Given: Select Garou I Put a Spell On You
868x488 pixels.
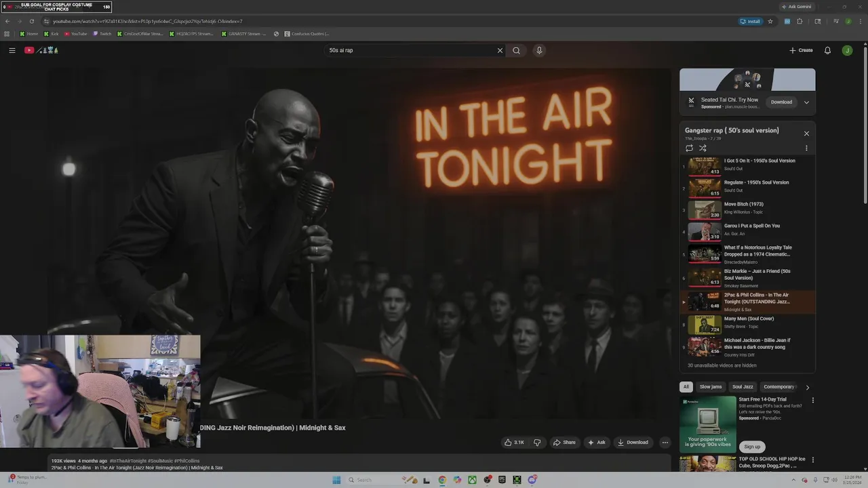Looking at the screenshot, I should pyautogui.click(x=748, y=231).
